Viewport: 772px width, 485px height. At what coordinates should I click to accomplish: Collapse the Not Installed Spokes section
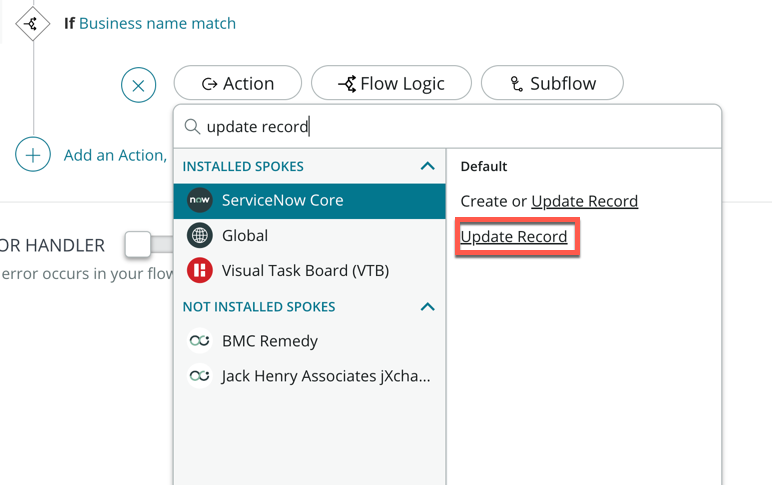click(427, 307)
